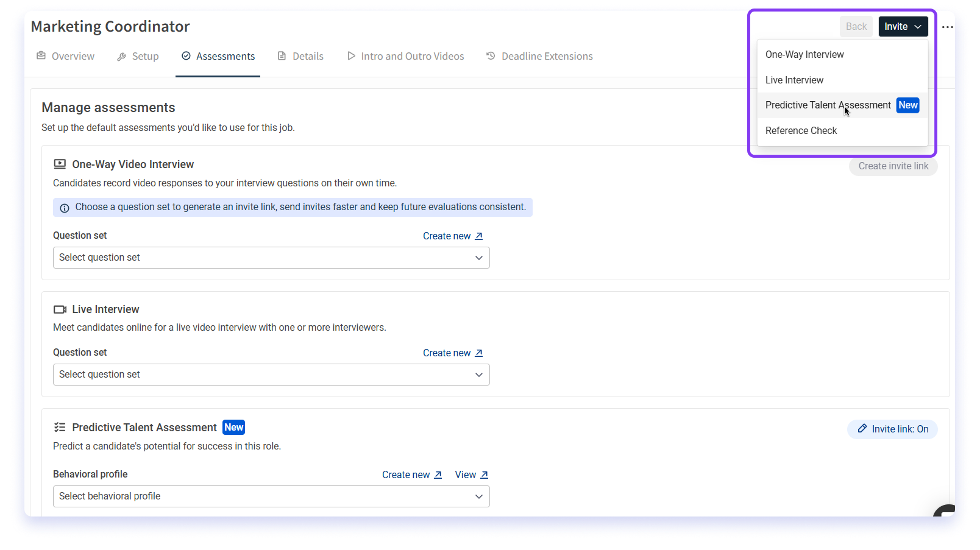This screenshot has height=550, width=980.
Task: Choose Predictive Talent Assessment from Invite menu
Action: pos(842,105)
